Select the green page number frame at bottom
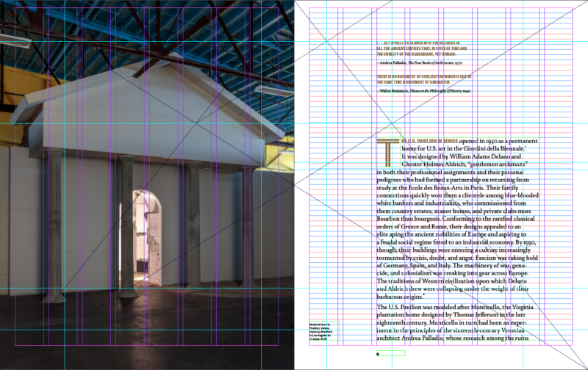Screen dimensions: 588x370 click(x=390, y=354)
